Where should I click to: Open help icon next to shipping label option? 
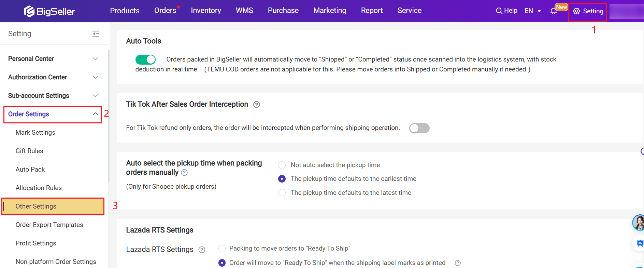tap(458, 263)
